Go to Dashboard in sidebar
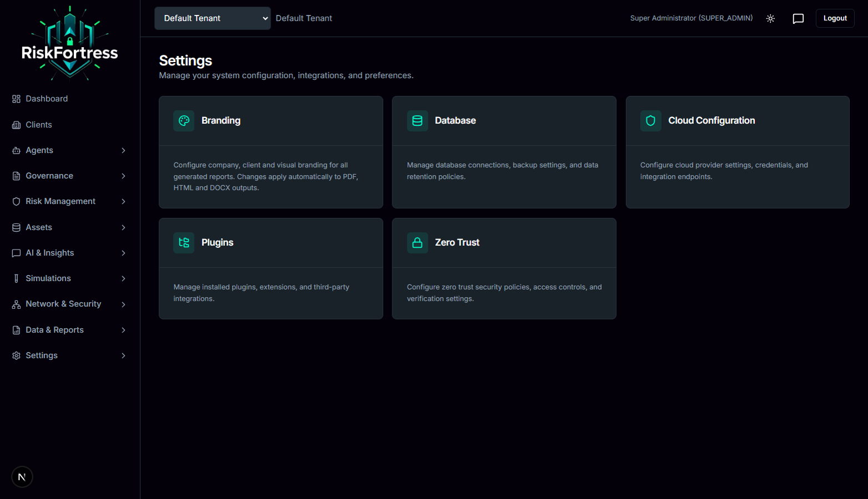 click(47, 99)
